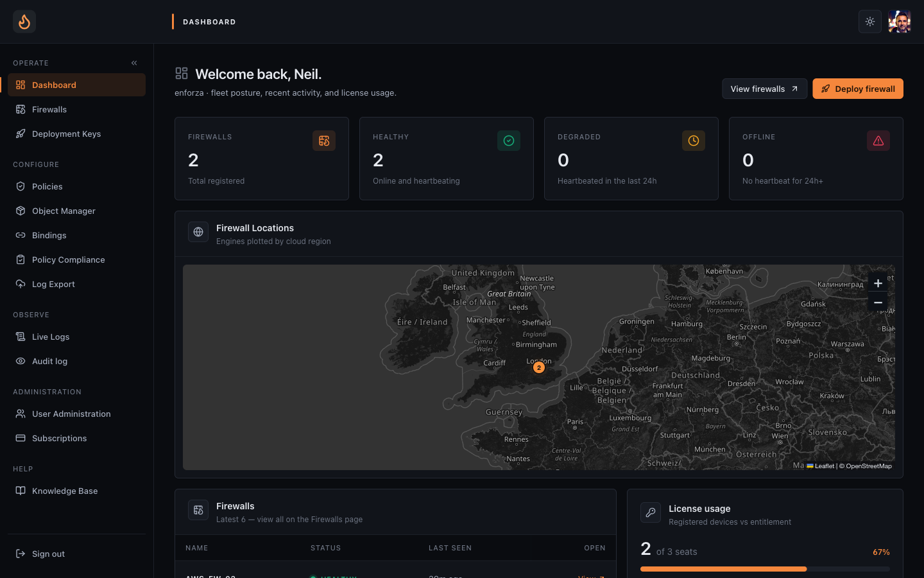
Task: Click the Audit log eye icon
Action: [21, 361]
